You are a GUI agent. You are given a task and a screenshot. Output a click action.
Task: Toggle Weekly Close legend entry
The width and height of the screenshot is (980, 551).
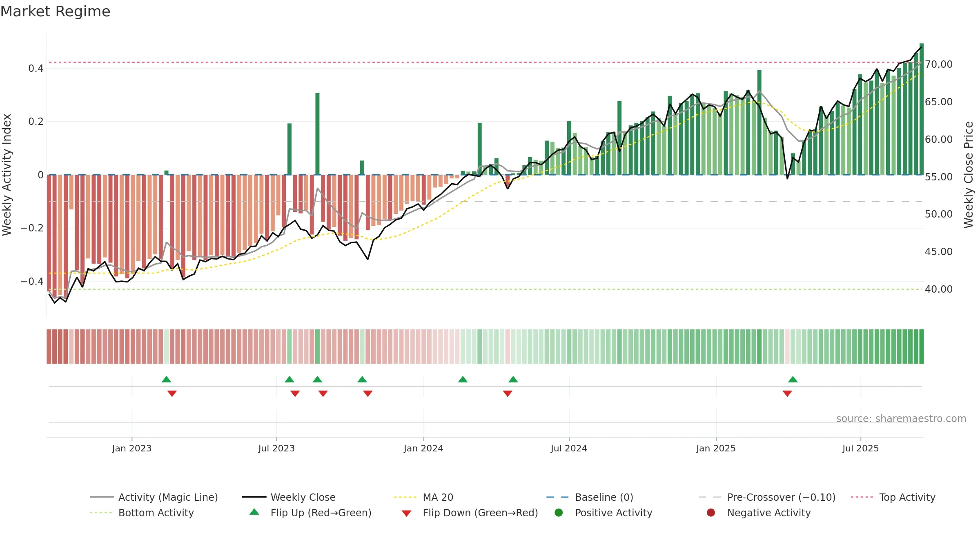coord(289,497)
